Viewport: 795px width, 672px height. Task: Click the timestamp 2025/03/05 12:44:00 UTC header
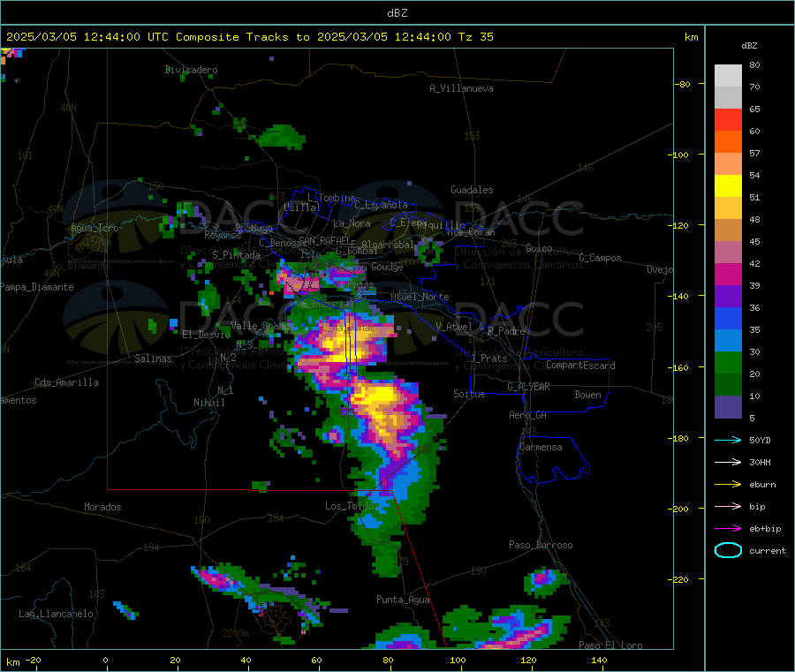click(87, 37)
